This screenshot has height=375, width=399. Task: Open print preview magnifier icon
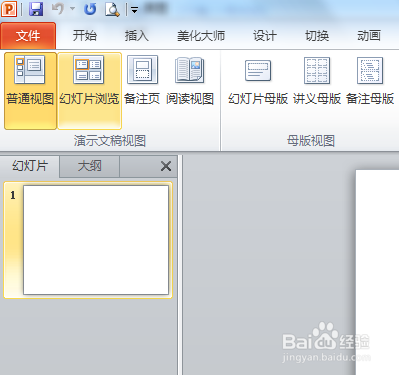click(x=112, y=9)
